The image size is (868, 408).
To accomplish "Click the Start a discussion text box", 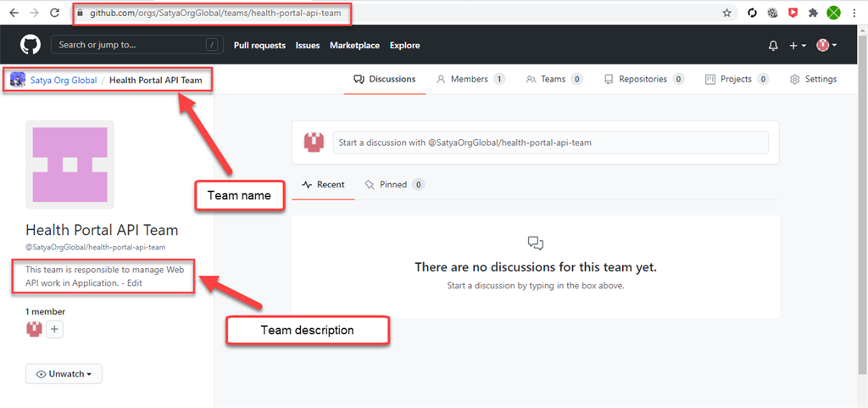I will point(550,143).
